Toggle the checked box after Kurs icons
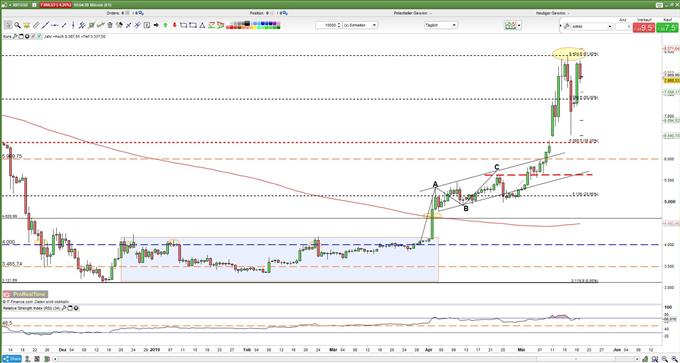The width and height of the screenshot is (680, 363). click(x=39, y=36)
